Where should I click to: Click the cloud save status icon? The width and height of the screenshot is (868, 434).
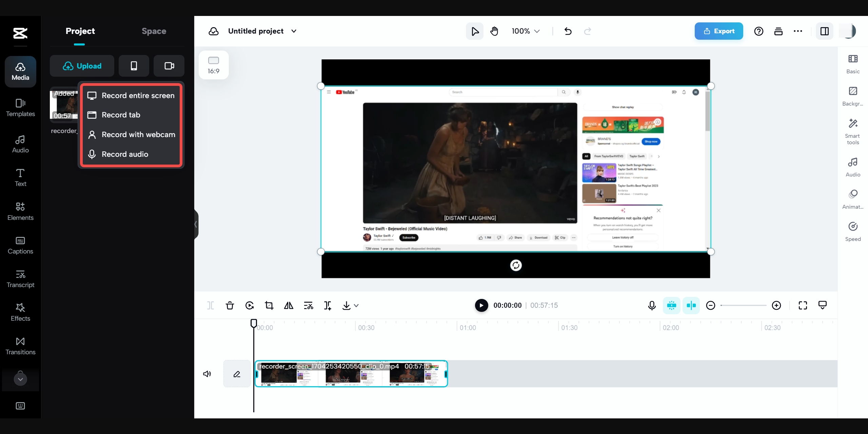click(214, 31)
